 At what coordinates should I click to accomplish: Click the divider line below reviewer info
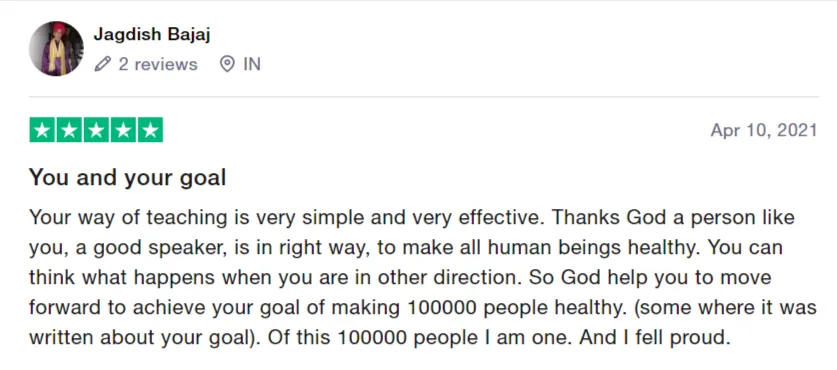pyautogui.click(x=423, y=97)
